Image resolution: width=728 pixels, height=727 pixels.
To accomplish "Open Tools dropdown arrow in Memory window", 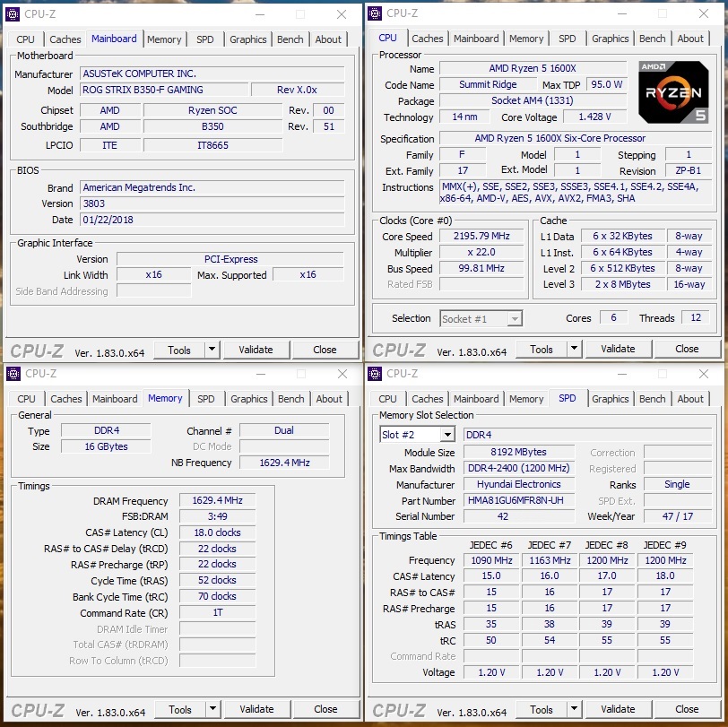I will (x=212, y=708).
